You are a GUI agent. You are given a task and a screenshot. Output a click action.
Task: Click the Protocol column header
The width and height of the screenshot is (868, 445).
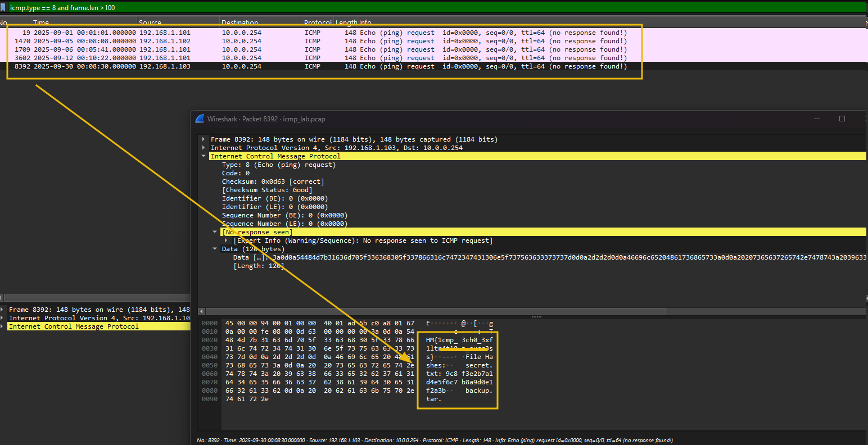(x=317, y=22)
